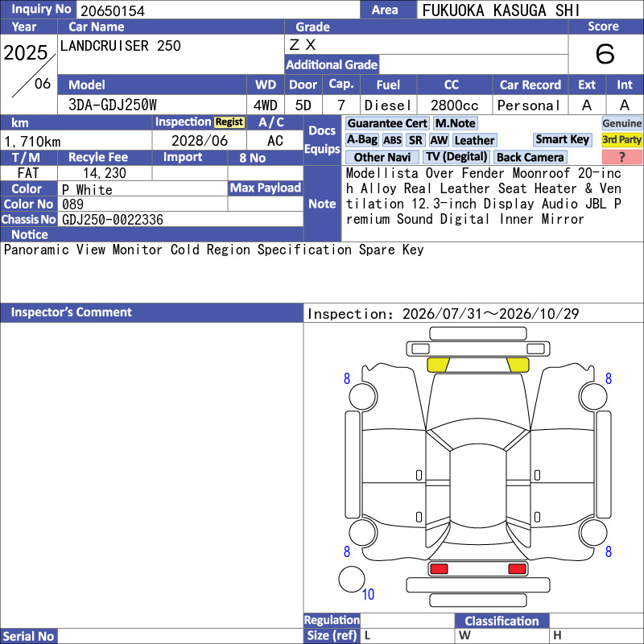This screenshot has height=644, width=644.
Task: Click the 4WD drive value
Action: (266, 105)
